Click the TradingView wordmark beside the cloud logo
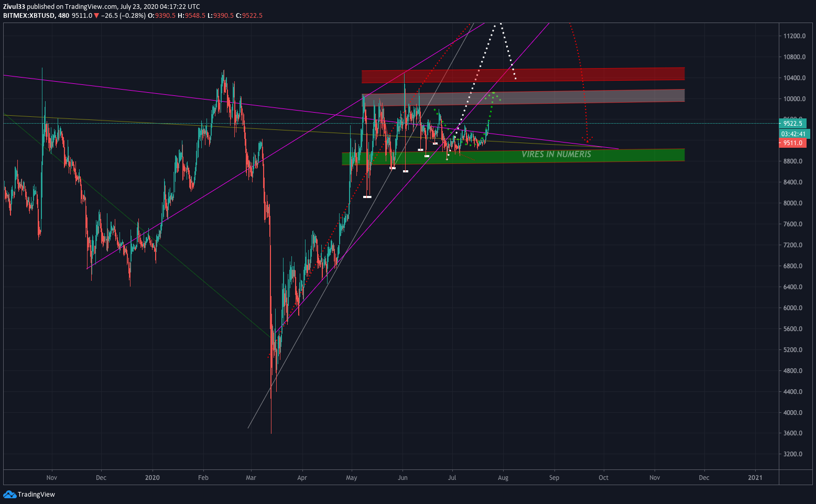 point(36,494)
